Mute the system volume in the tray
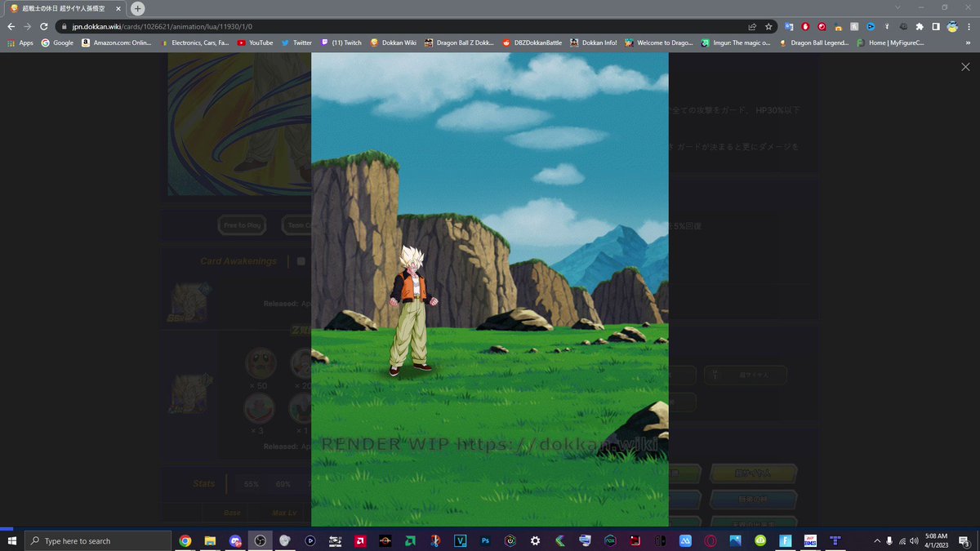This screenshot has height=551, width=980. coord(913,540)
